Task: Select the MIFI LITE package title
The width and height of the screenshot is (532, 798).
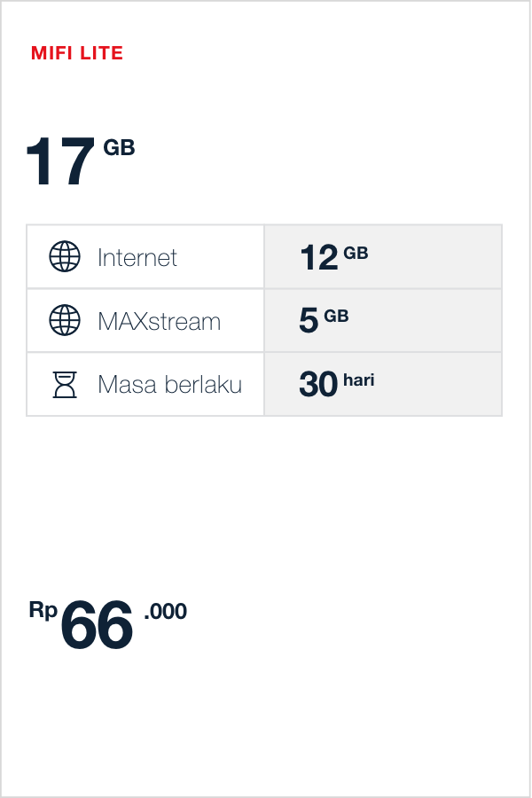Action: 77,53
